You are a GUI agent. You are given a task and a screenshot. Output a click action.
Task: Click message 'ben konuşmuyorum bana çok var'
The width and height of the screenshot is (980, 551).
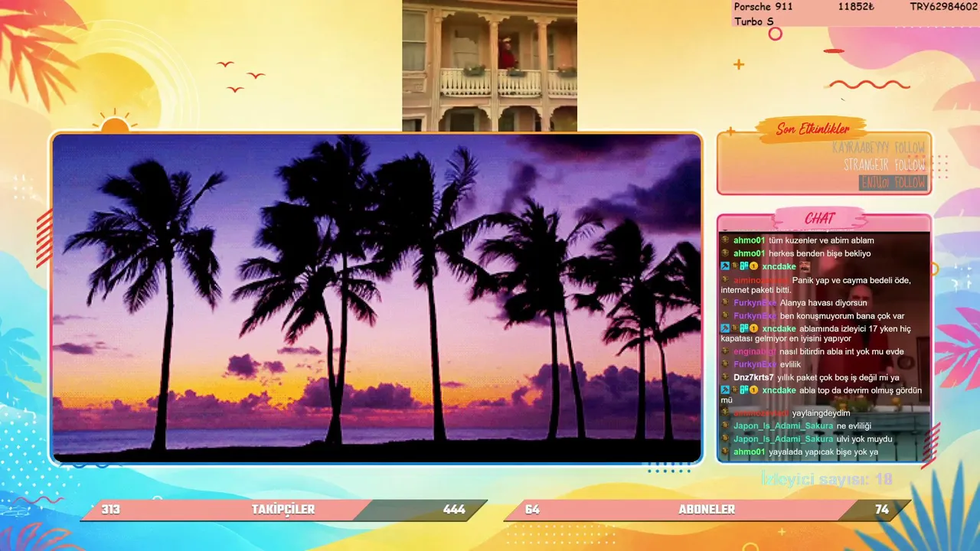842,315
